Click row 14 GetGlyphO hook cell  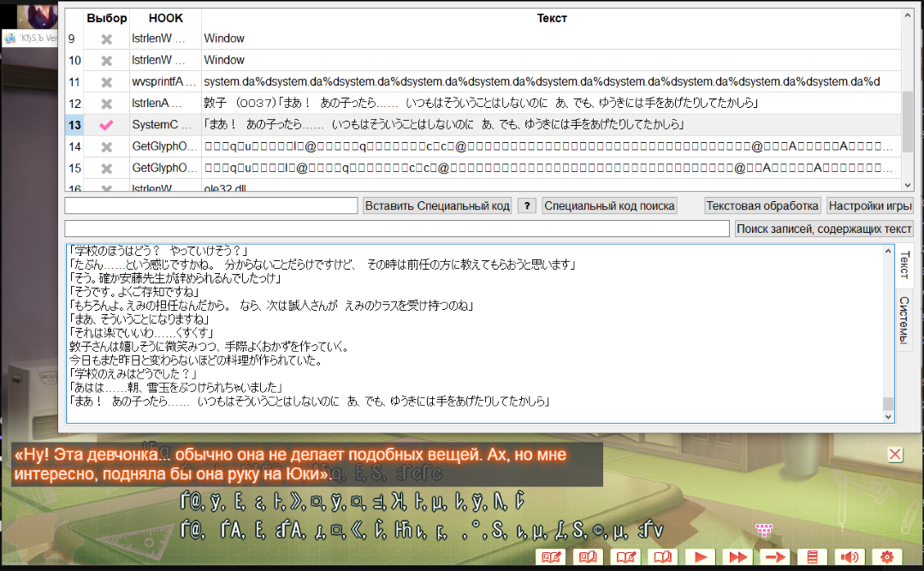pyautogui.click(x=165, y=146)
